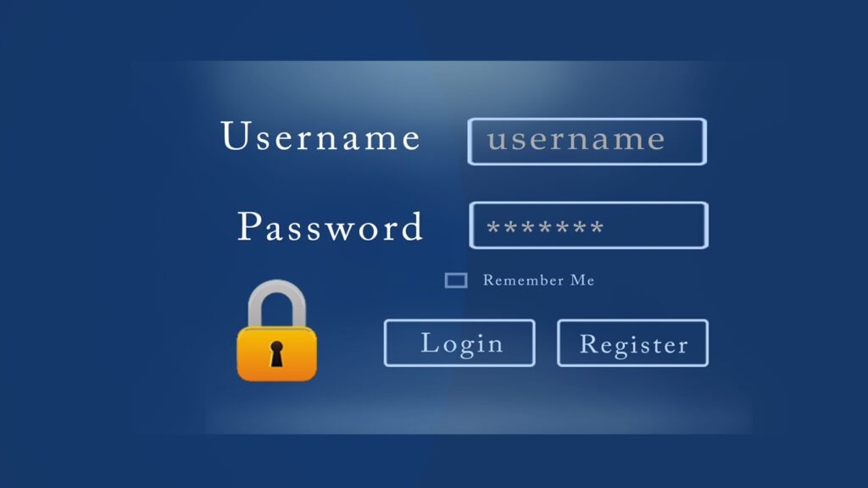This screenshot has width=868, height=488.
Task: Select the word 'Login' inside its box
Action: click(x=462, y=343)
